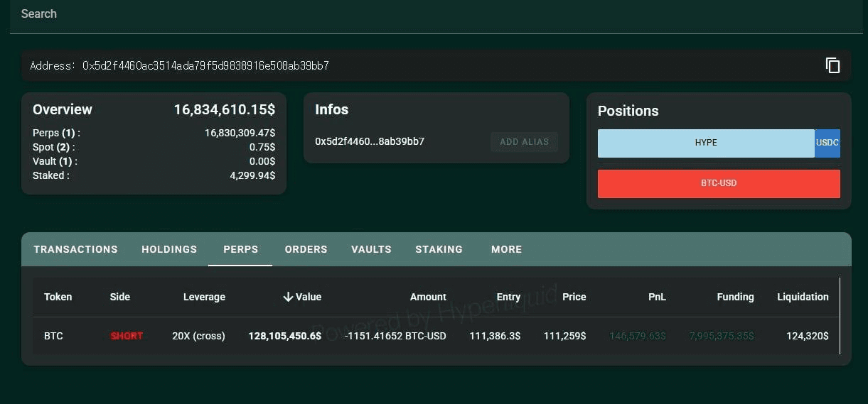Click the sort arrow beside Value column
The height and width of the screenshot is (404, 868).
coord(288,297)
